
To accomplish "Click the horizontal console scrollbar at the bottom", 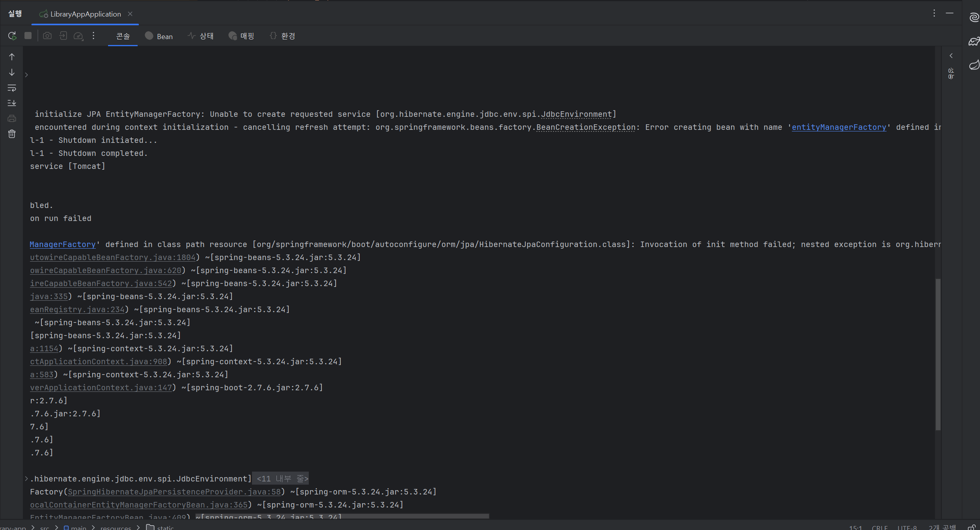I will (342, 516).
